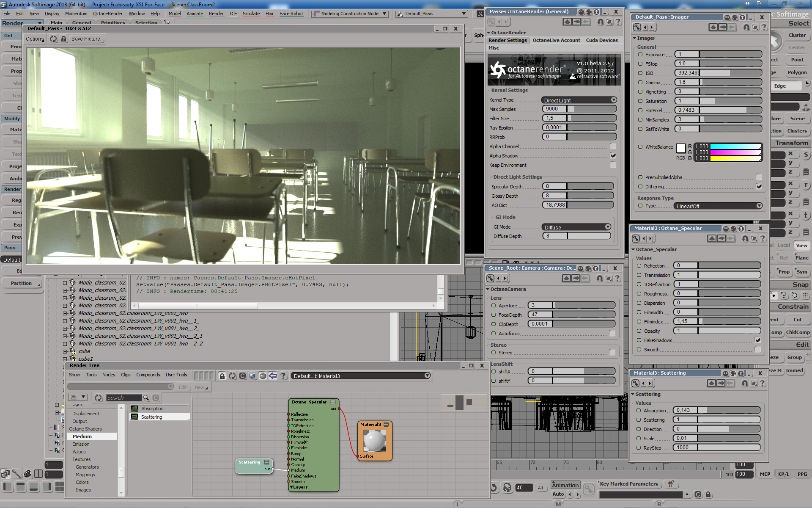Select the Medium category in shader list
Image resolution: width=812 pixels, height=508 pixels.
tap(82, 436)
